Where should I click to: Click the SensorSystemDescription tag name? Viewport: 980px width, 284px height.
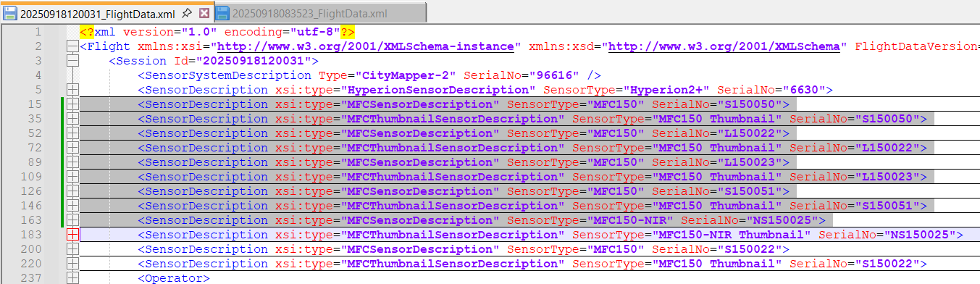(228, 75)
